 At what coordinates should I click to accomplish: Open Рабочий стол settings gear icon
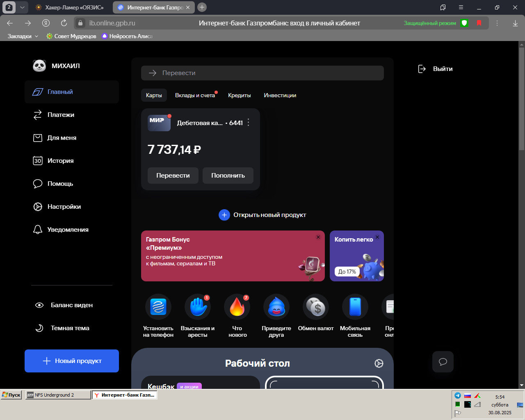coord(379,363)
